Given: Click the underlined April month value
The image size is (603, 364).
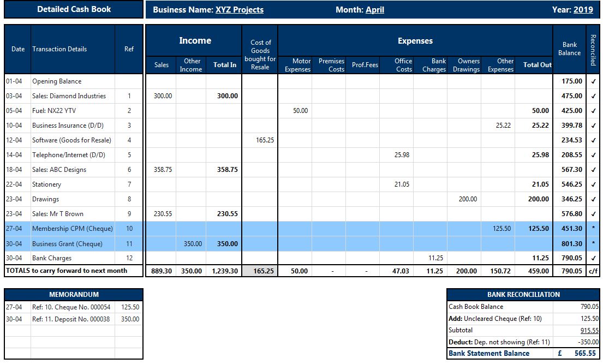Looking at the screenshot, I should [375, 10].
